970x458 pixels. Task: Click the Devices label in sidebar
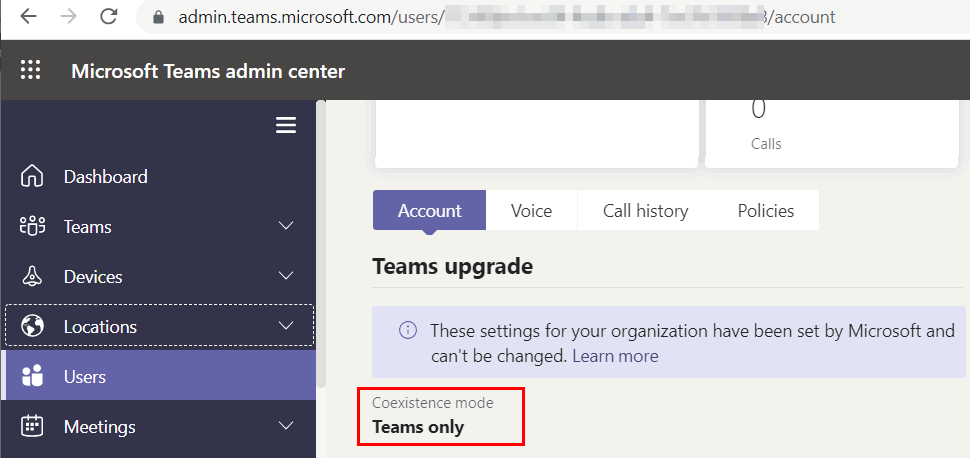pyautogui.click(x=93, y=277)
